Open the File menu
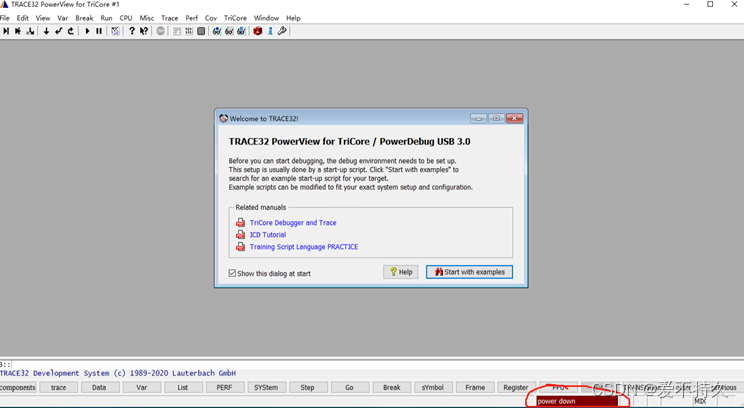 [5, 18]
